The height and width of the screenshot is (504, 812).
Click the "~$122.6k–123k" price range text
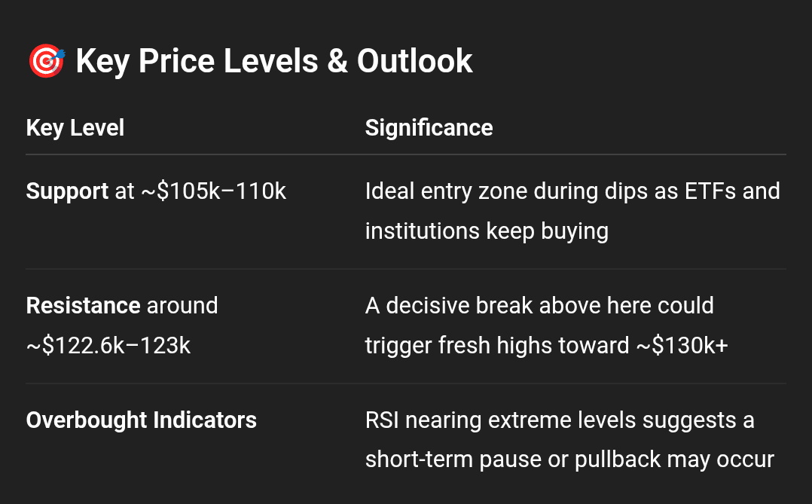pos(108,346)
